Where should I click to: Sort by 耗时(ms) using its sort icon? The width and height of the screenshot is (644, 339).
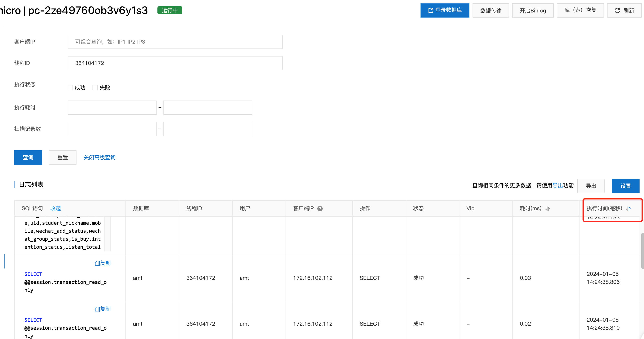[x=547, y=209]
